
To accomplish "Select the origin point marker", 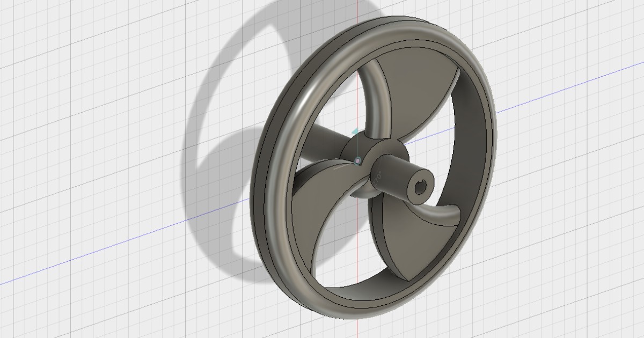I will [358, 161].
